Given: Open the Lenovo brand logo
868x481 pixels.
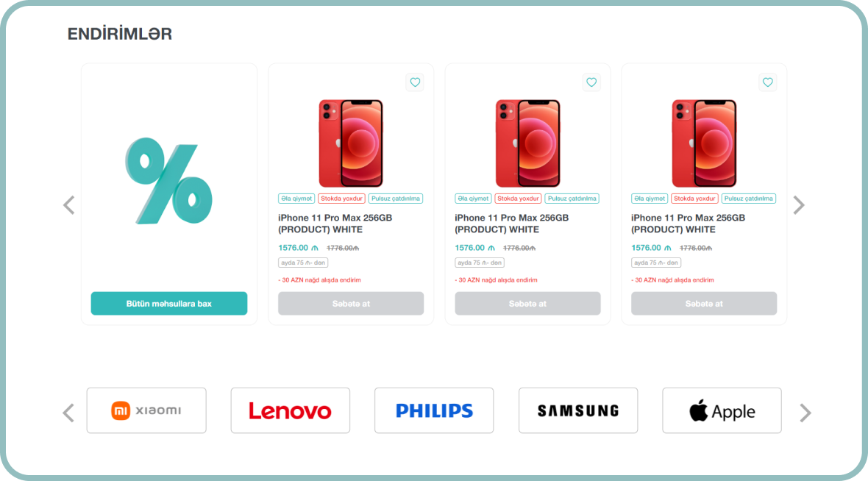Looking at the screenshot, I should pyautogui.click(x=290, y=410).
